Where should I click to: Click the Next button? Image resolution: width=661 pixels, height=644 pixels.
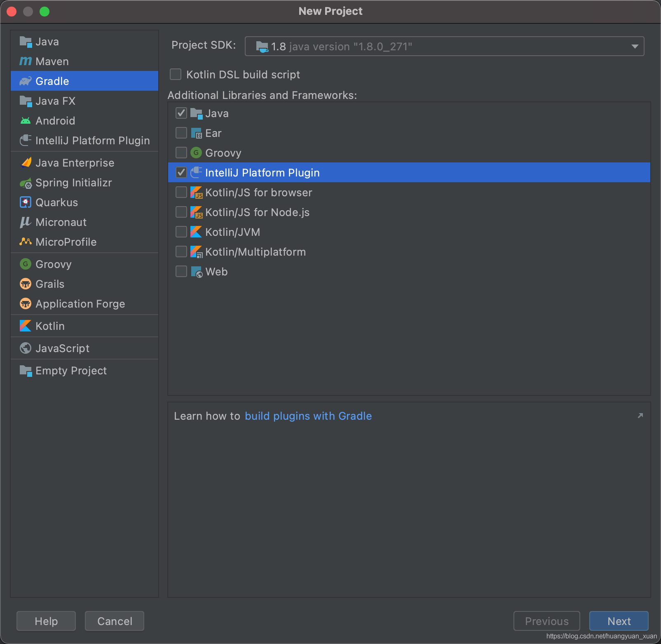(619, 621)
